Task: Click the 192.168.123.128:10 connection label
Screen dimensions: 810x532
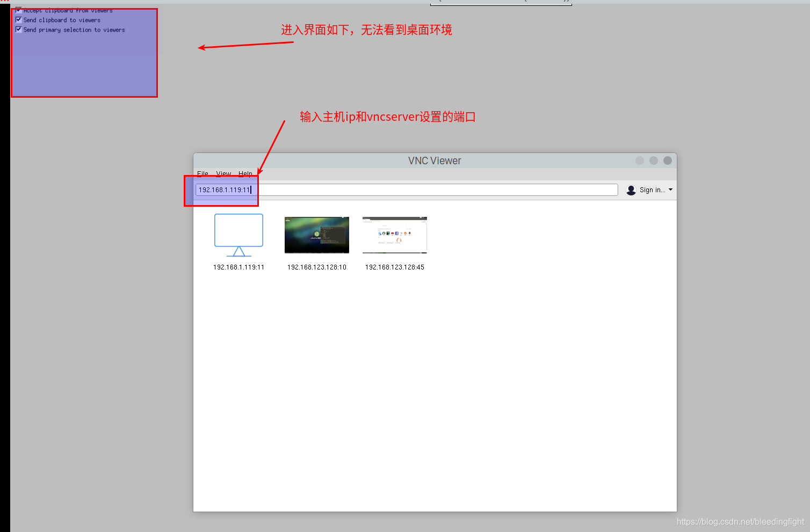Action: click(317, 267)
